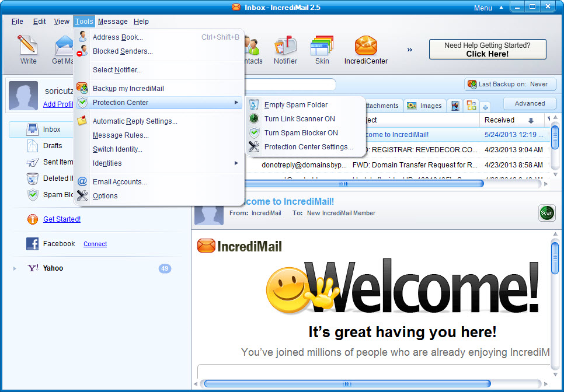Select the Domain Transfer Request email row
564x392 pixels.
397,165
